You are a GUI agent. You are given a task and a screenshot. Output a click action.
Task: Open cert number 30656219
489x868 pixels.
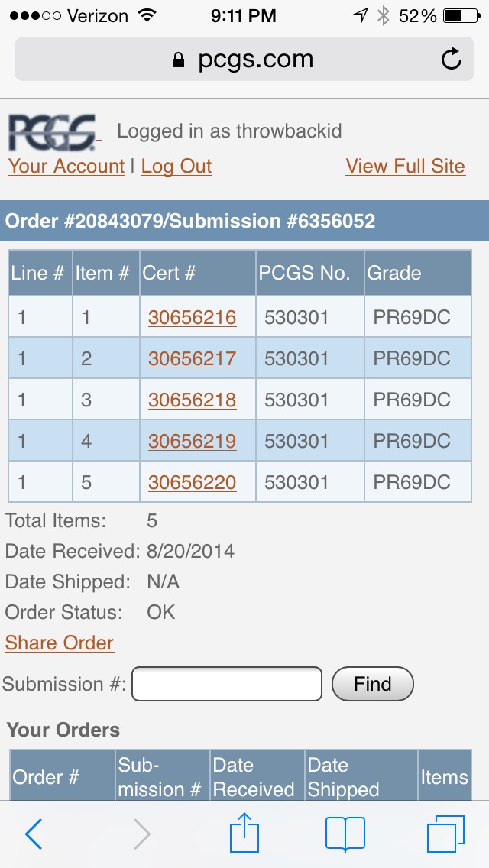pyautogui.click(x=193, y=441)
